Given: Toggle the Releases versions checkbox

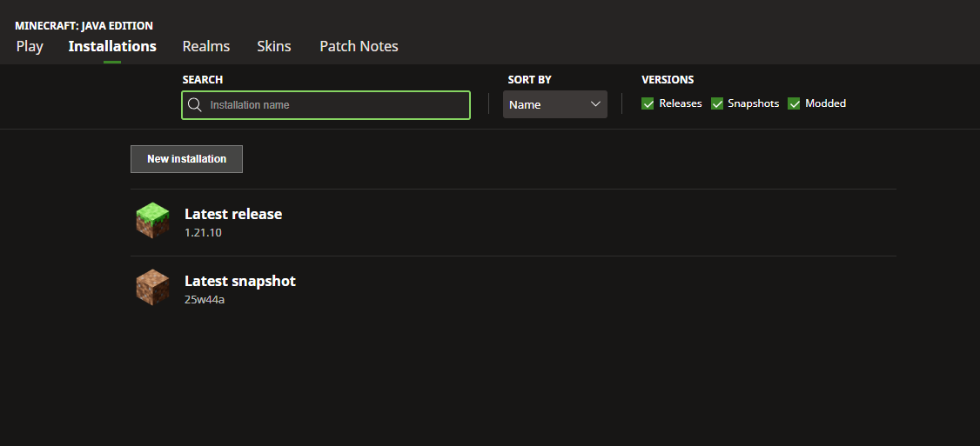Looking at the screenshot, I should pyautogui.click(x=648, y=103).
